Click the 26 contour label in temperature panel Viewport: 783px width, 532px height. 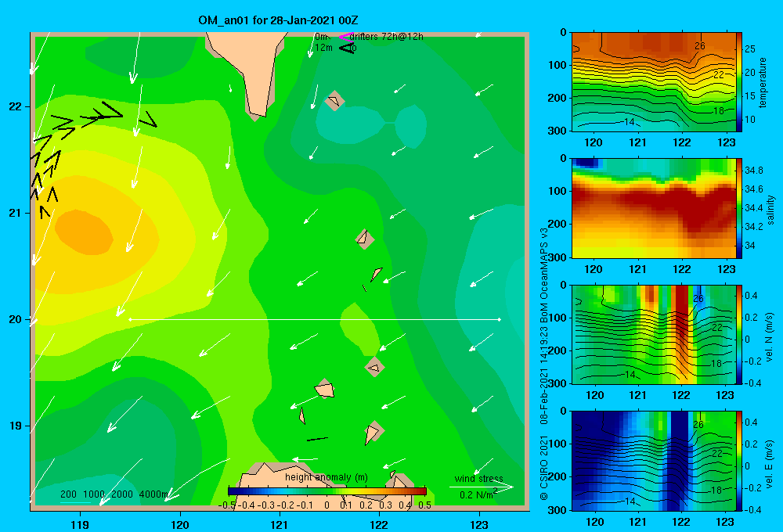coord(699,46)
